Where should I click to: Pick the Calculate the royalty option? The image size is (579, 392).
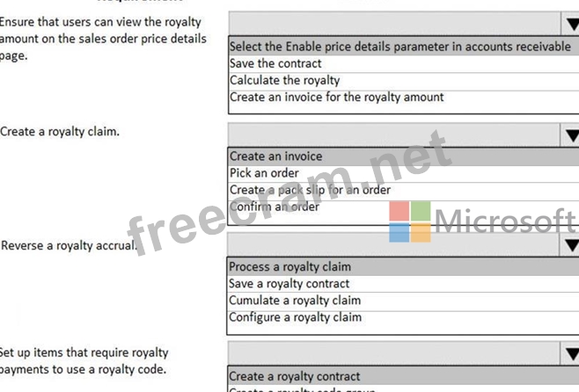point(284,80)
